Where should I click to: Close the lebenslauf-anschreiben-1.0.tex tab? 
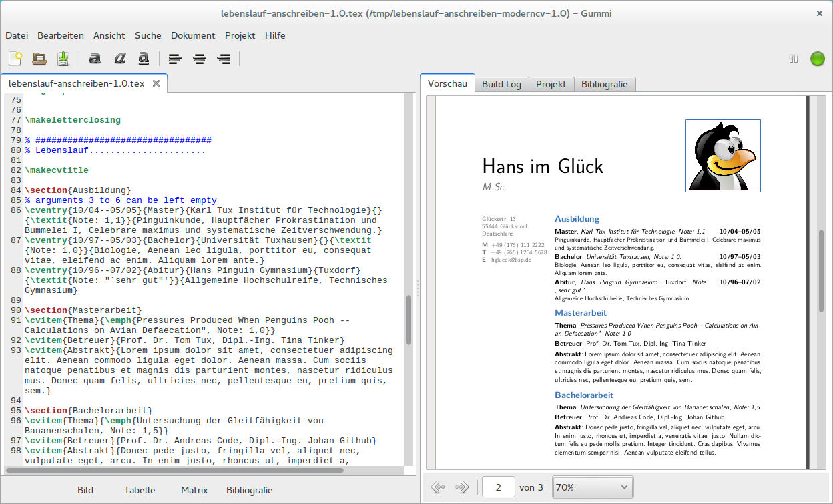click(x=156, y=83)
